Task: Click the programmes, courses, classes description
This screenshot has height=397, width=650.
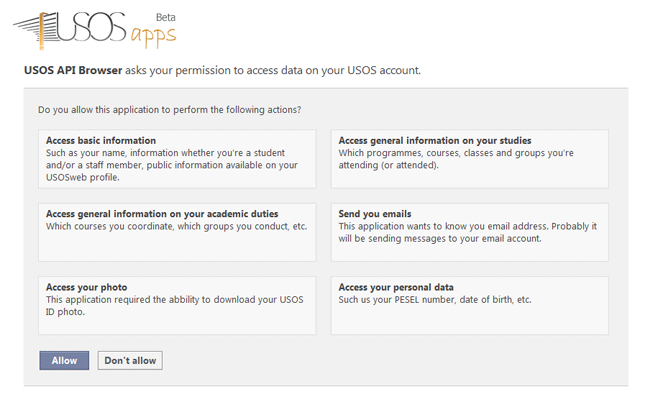Action: click(x=456, y=159)
